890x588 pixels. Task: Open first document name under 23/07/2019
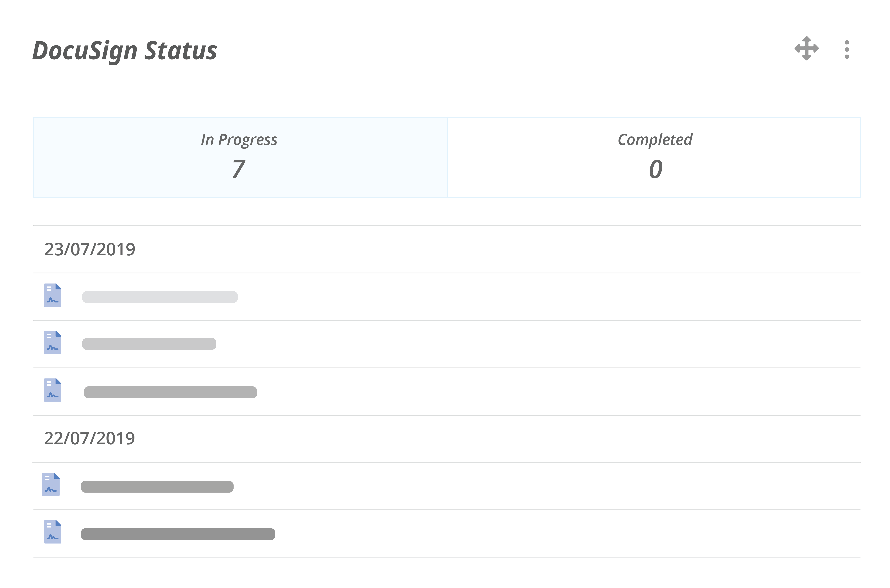[160, 297]
